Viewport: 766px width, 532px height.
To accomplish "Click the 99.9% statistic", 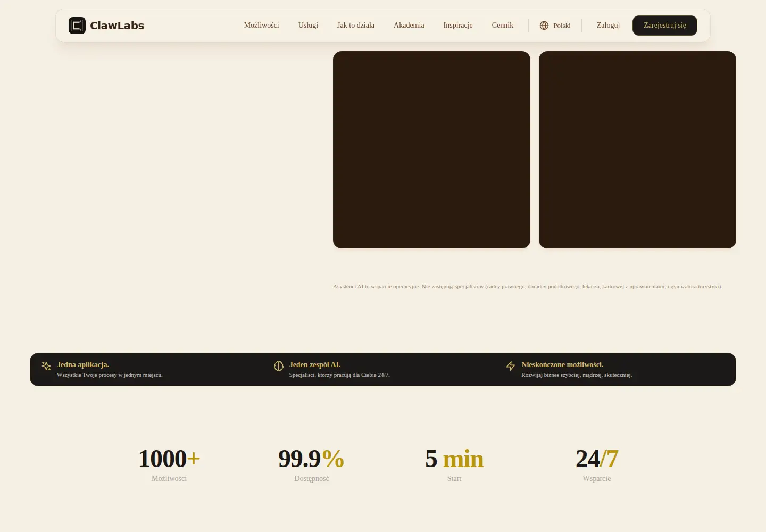I will pos(311,459).
